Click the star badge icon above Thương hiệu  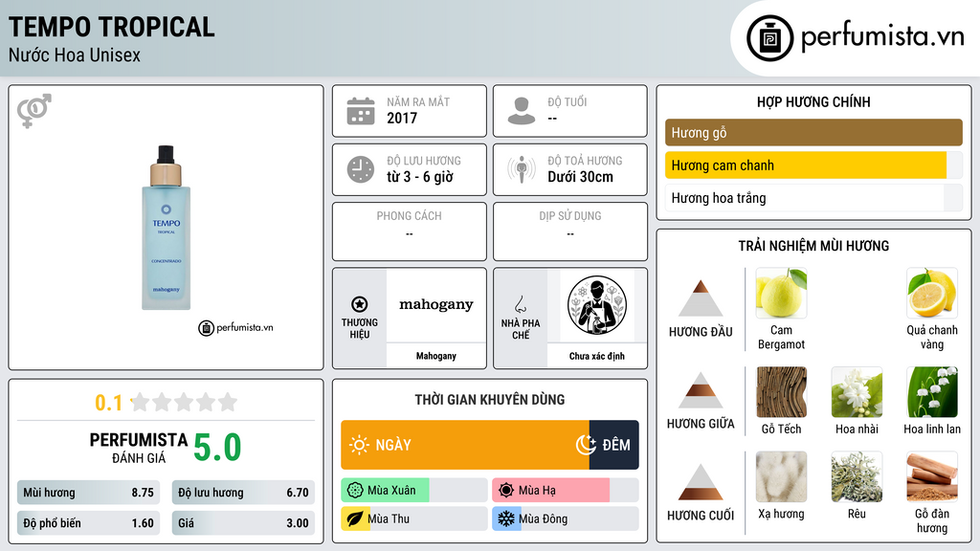pyautogui.click(x=360, y=304)
